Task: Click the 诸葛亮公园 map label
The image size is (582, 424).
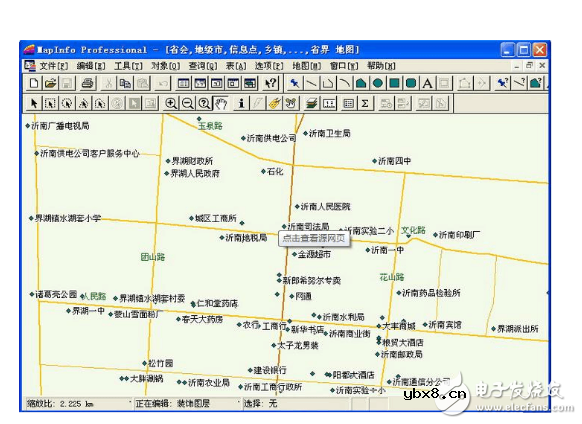Action: tap(56, 295)
